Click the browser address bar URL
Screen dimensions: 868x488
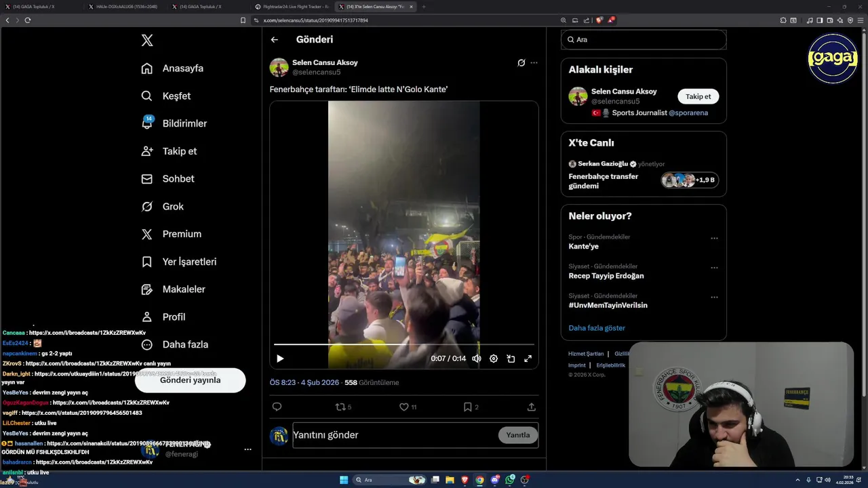tap(316, 20)
